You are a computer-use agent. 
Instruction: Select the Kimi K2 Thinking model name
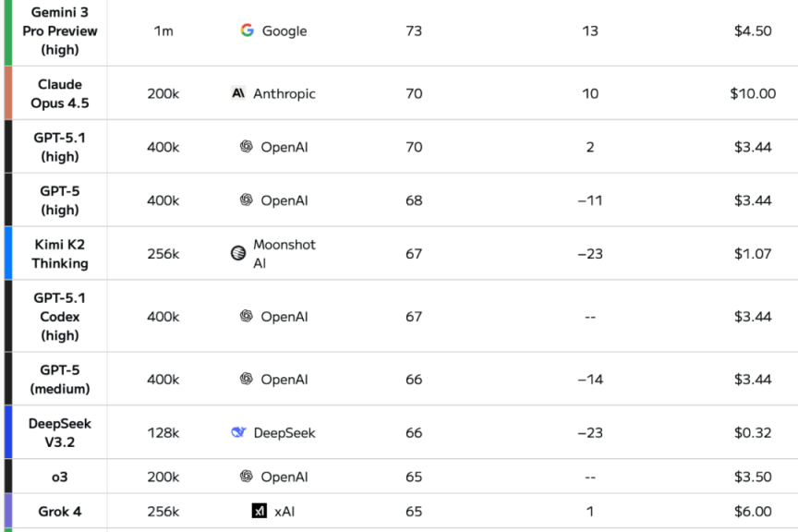(x=60, y=253)
